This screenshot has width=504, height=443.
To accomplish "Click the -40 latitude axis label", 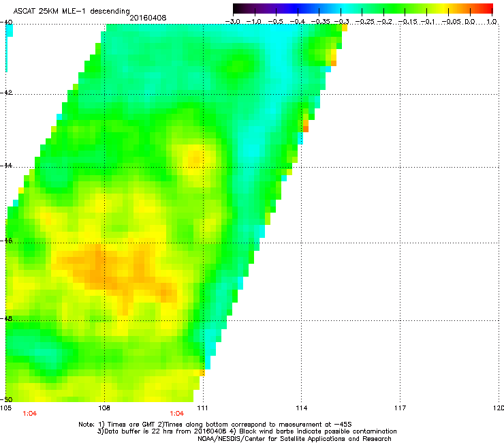I will tap(6, 22).
